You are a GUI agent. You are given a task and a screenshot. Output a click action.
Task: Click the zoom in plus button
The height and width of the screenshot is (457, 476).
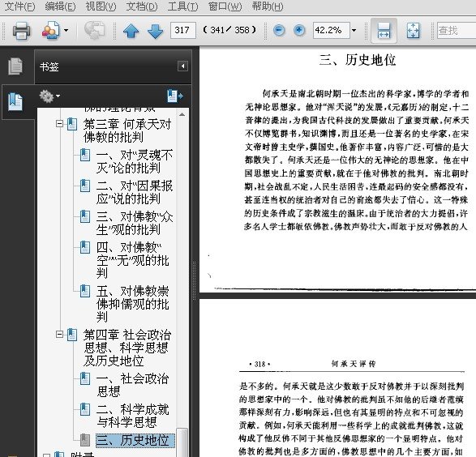[299, 30]
